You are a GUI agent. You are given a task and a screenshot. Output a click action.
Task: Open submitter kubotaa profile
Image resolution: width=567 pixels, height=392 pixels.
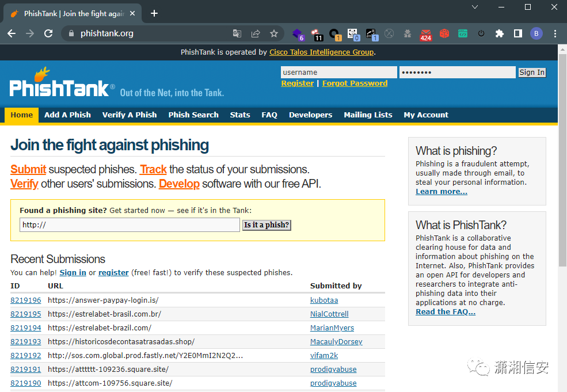tap(324, 300)
